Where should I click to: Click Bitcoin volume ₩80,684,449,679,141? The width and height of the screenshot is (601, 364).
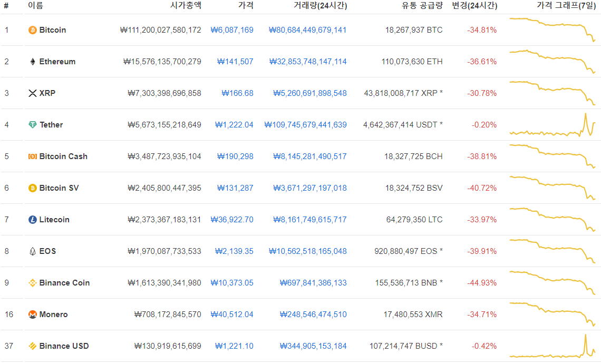pos(308,30)
